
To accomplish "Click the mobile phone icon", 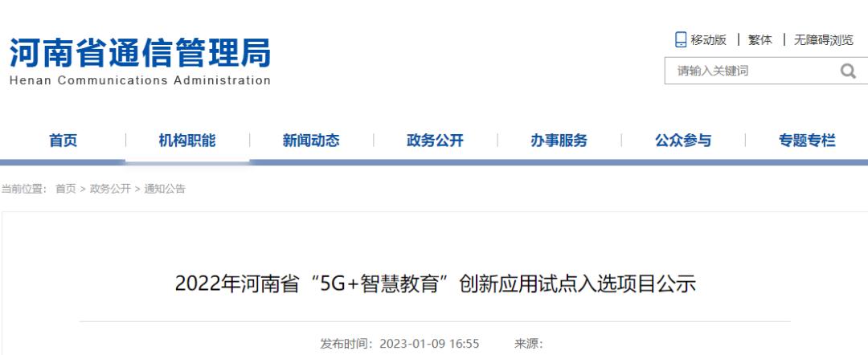I will point(681,40).
